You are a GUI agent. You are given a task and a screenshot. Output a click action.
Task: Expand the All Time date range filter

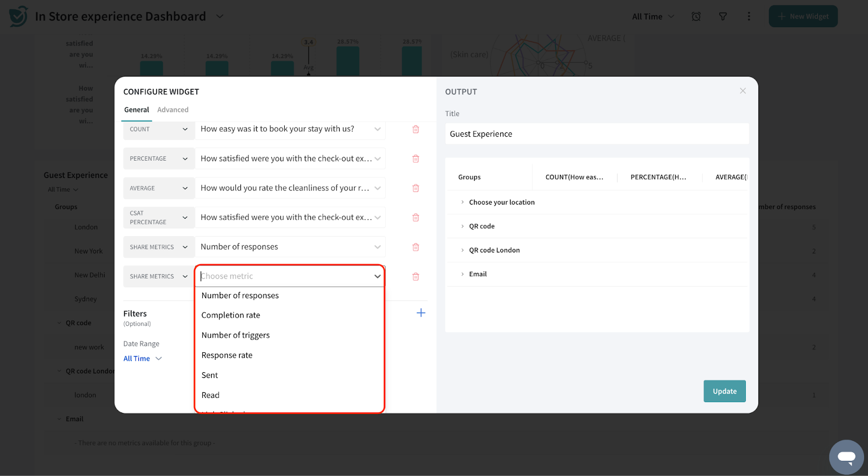pyautogui.click(x=142, y=358)
